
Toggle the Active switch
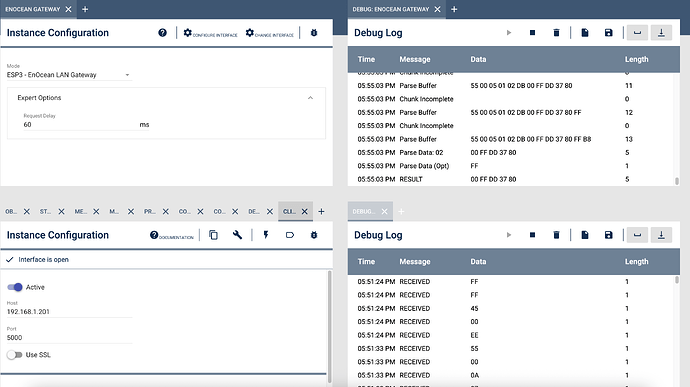click(15, 287)
